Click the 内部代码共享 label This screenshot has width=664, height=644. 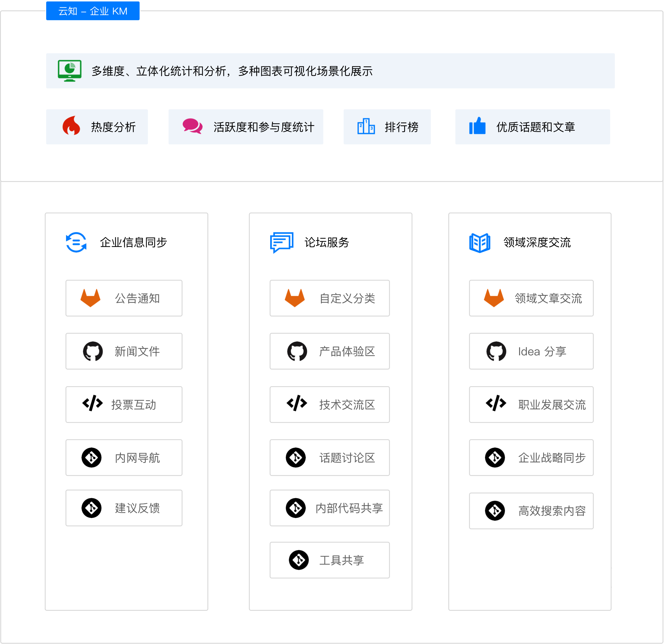(349, 508)
